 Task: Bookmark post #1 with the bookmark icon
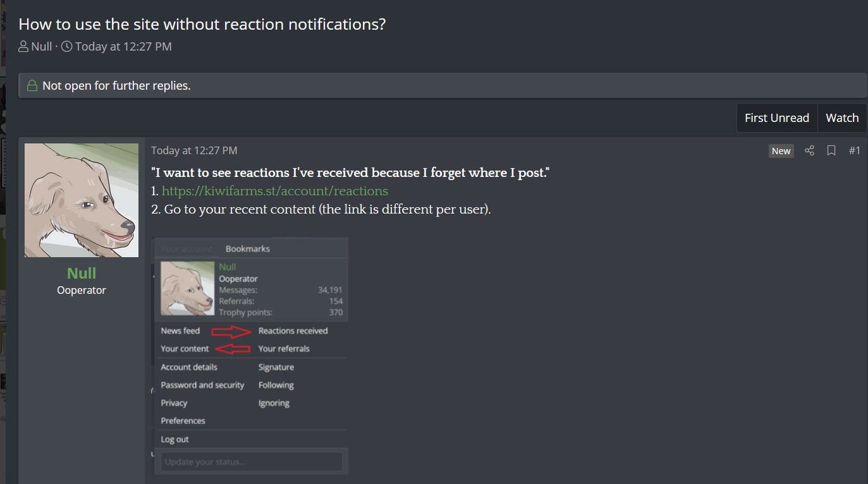pyautogui.click(x=831, y=150)
